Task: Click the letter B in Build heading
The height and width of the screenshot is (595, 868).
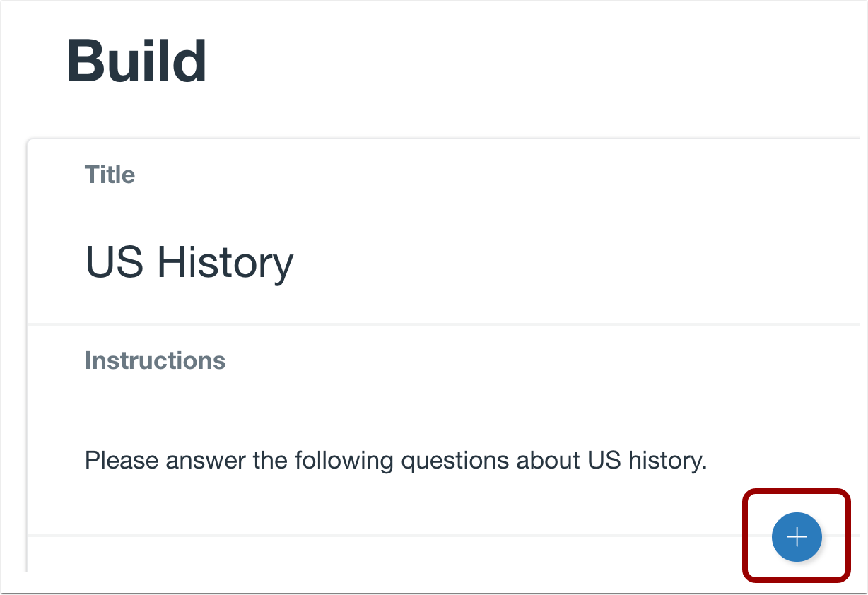Action: coord(86,61)
